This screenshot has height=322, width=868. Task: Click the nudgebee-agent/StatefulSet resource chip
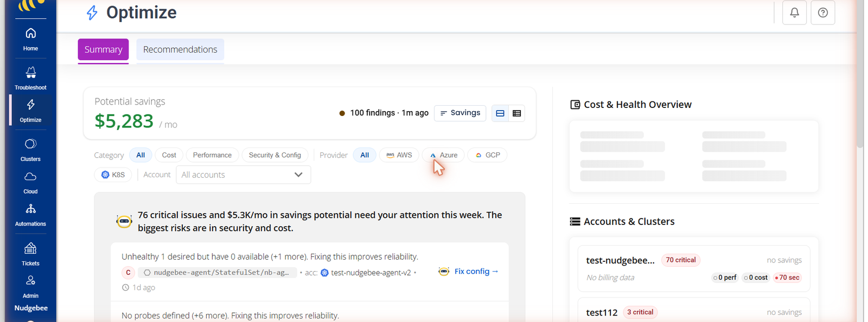point(217,273)
